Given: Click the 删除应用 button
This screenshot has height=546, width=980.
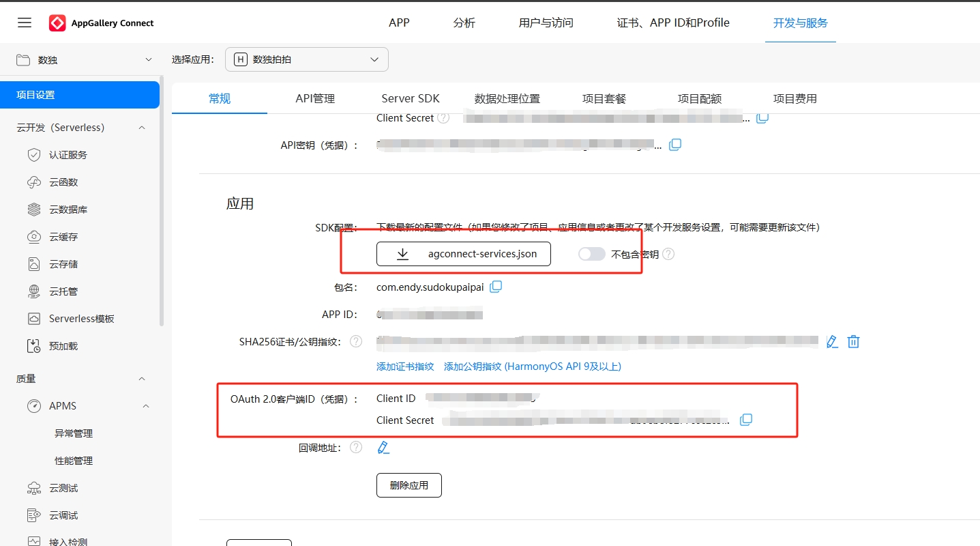Looking at the screenshot, I should [409, 485].
